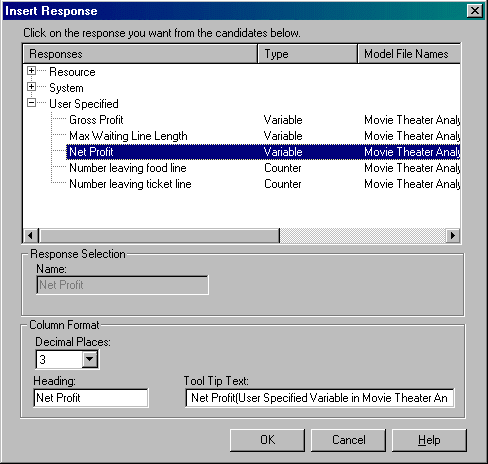This screenshot has height=464, width=488.
Task: Click Variable type in Net Profit row
Action: tap(283, 152)
